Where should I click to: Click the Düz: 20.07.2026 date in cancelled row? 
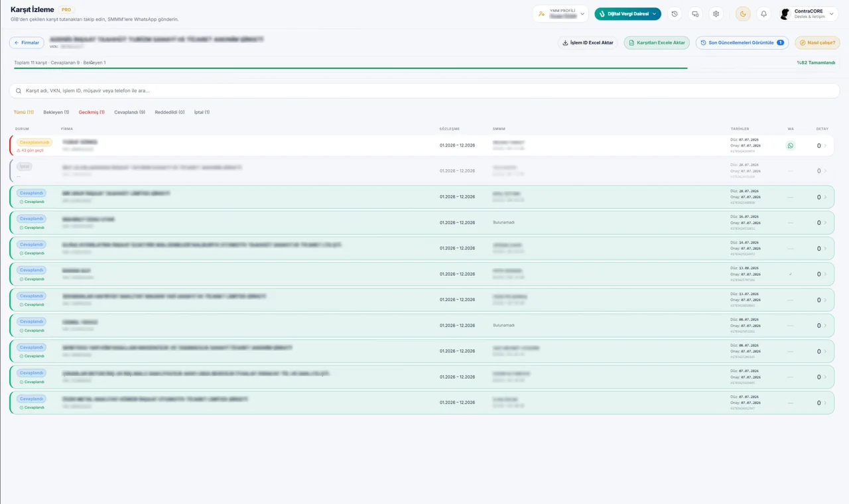(746, 165)
